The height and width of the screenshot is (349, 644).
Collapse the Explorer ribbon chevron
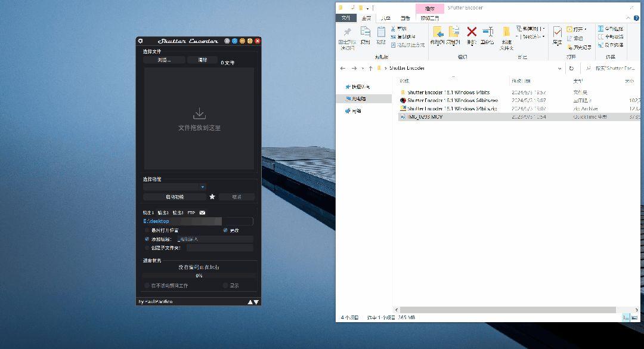628,18
